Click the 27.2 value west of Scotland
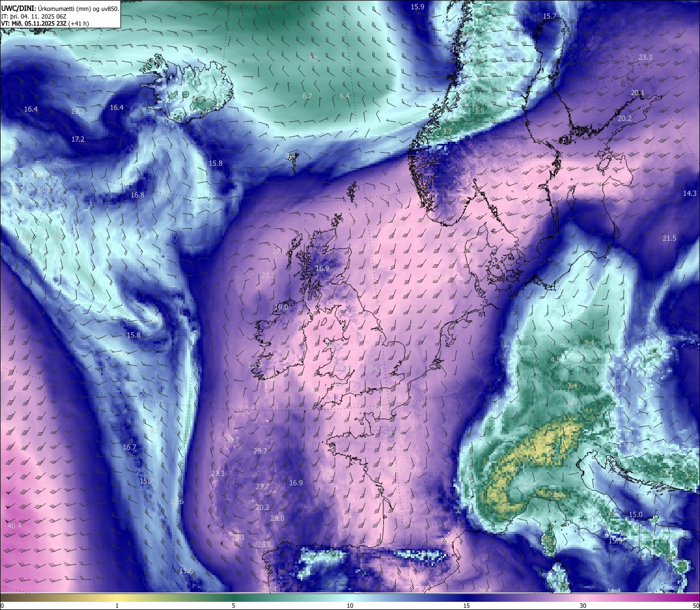Viewport: 700px width, 610px height. coord(268,275)
